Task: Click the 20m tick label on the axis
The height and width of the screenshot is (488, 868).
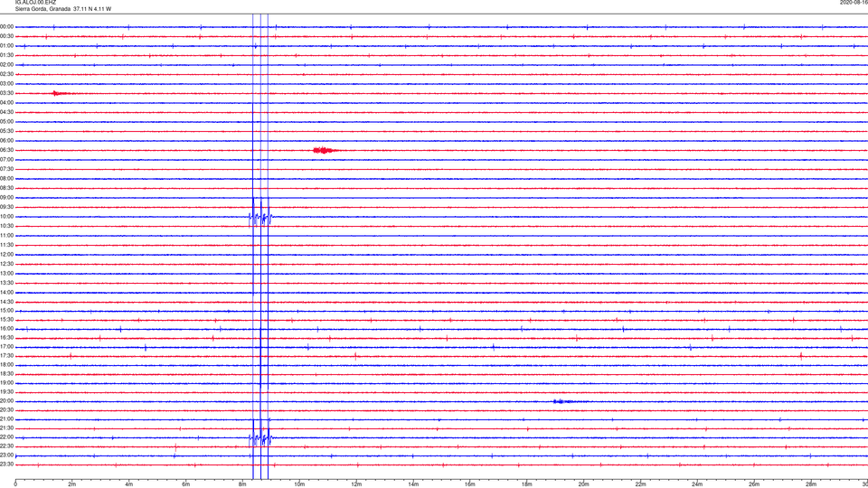Action: (584, 484)
